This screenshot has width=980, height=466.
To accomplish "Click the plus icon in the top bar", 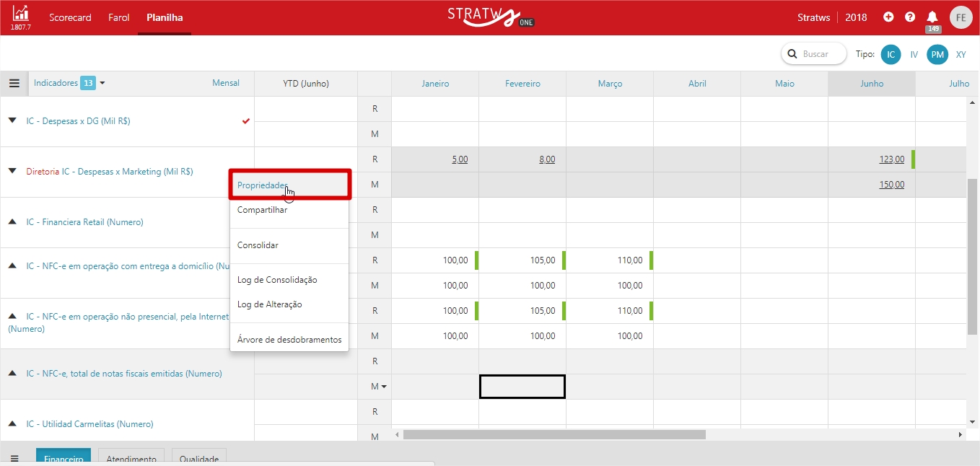I will tap(888, 17).
